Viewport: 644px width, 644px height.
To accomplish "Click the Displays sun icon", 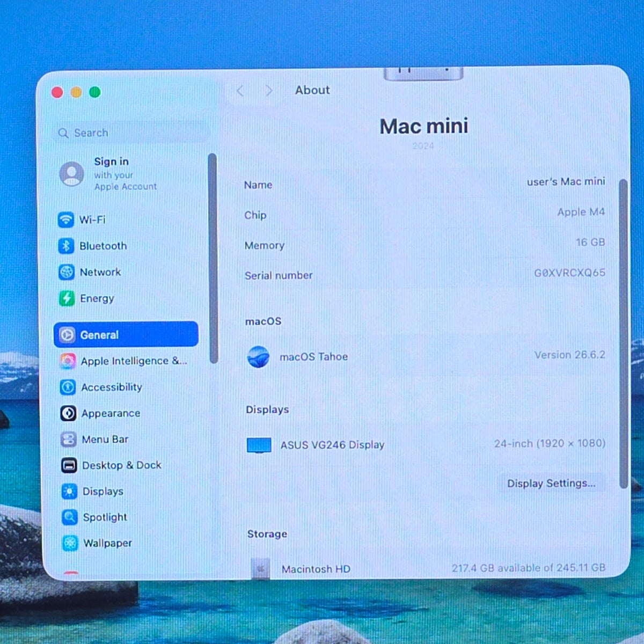I will [x=69, y=491].
